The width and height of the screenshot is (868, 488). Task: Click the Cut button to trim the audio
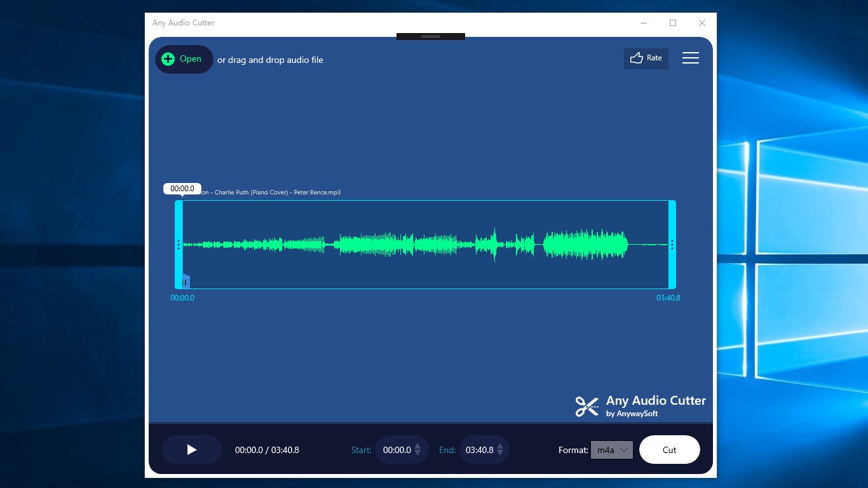(669, 449)
